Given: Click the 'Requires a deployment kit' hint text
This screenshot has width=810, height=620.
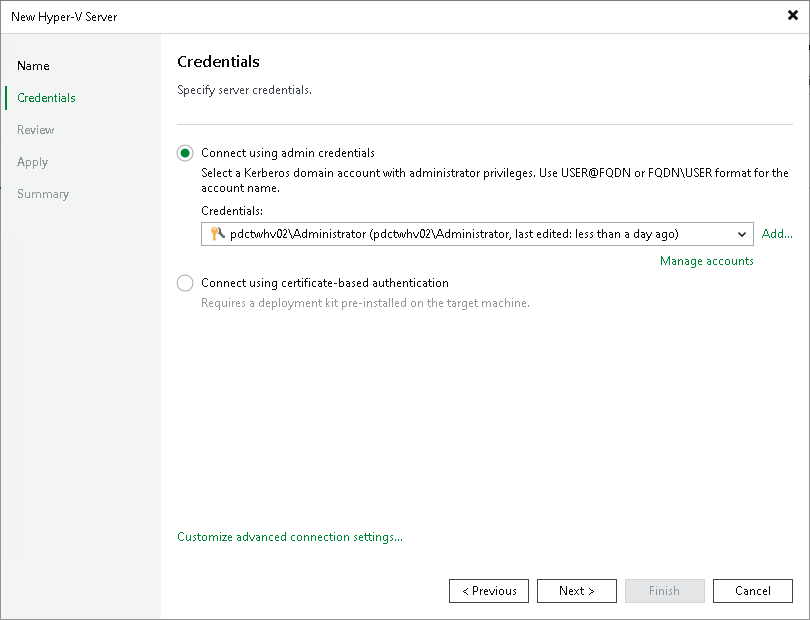Looking at the screenshot, I should (365, 303).
